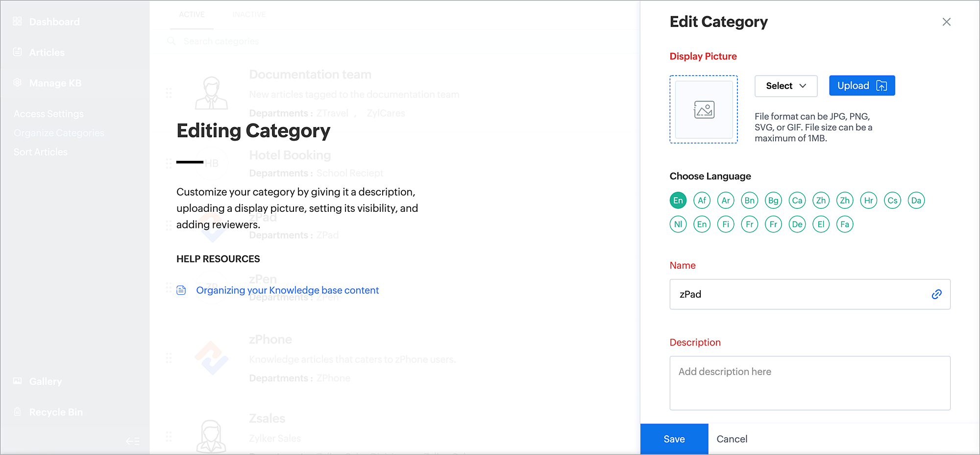Select the Nl language circle
Image resolution: width=980 pixels, height=455 pixels.
[x=678, y=224]
